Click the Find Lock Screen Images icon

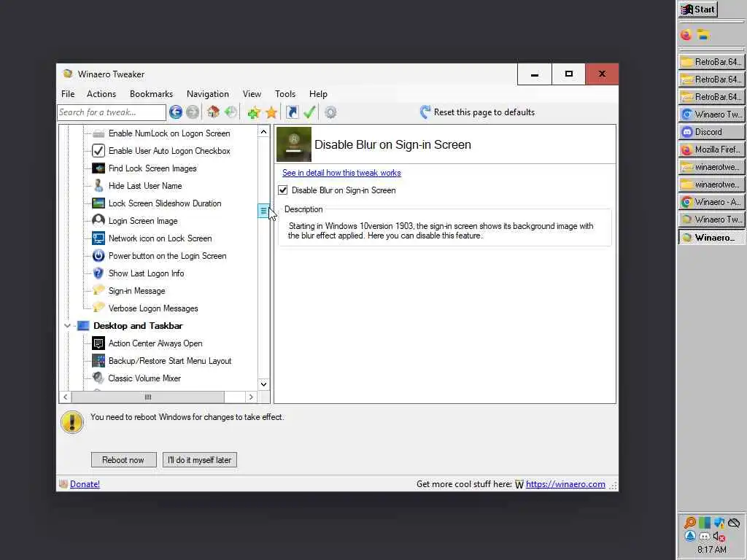98,168
